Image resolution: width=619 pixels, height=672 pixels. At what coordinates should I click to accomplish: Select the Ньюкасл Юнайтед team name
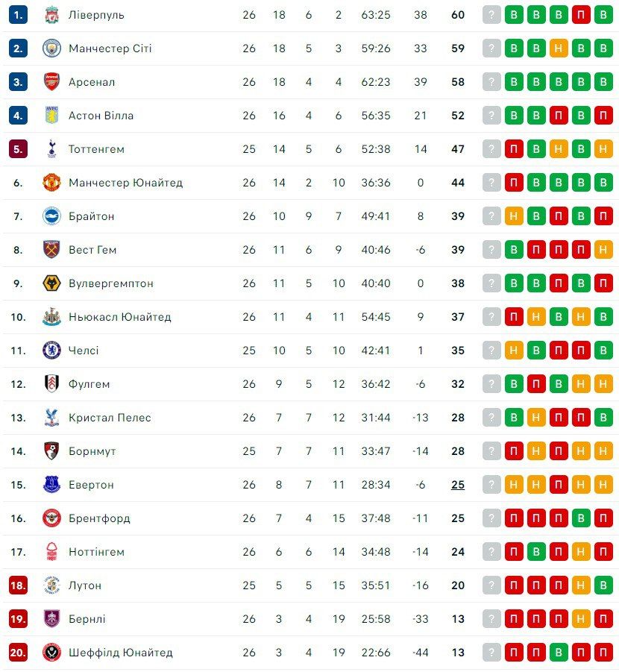click(x=119, y=317)
